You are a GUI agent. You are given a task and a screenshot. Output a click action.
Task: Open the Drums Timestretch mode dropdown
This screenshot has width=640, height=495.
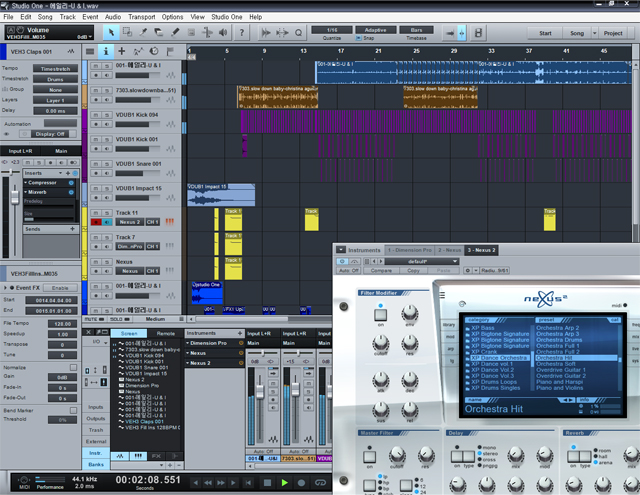[55, 79]
